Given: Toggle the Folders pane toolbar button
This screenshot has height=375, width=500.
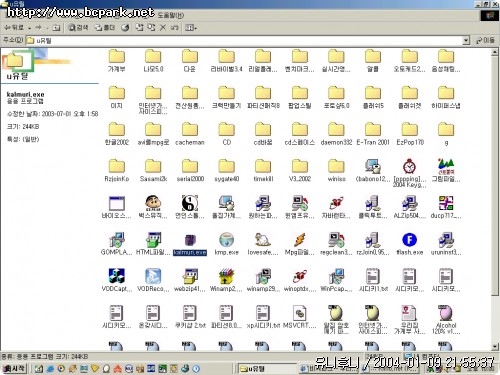Looking at the screenshot, I should (105, 28).
